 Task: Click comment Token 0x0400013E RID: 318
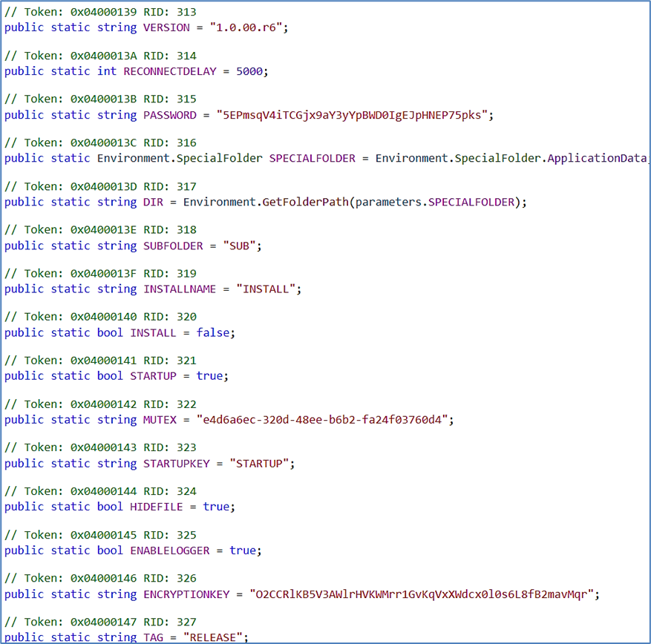[x=100, y=230]
